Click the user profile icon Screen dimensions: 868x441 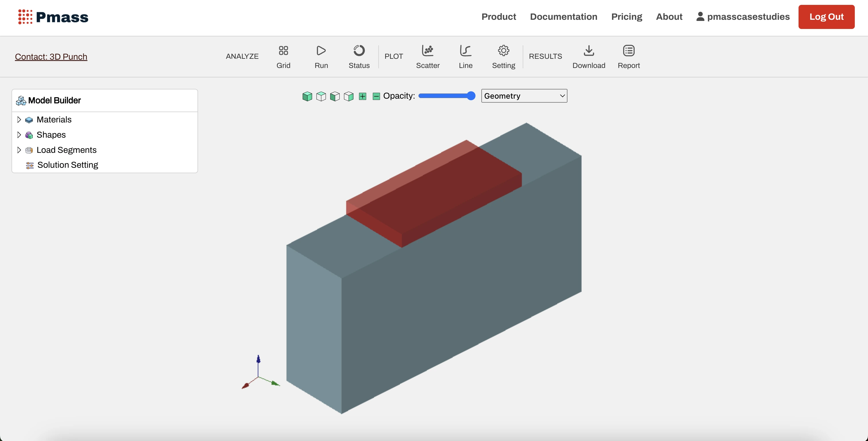[x=700, y=17]
